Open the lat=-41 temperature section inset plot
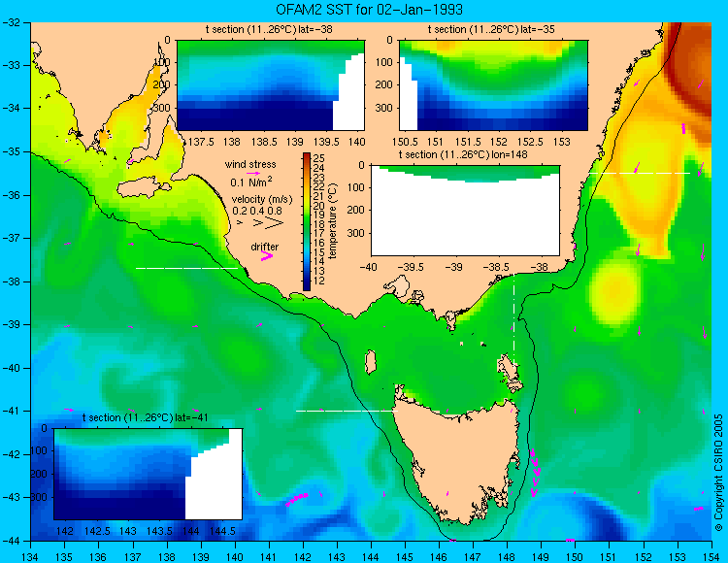Screen dimensions: 728x563 tap(149, 474)
